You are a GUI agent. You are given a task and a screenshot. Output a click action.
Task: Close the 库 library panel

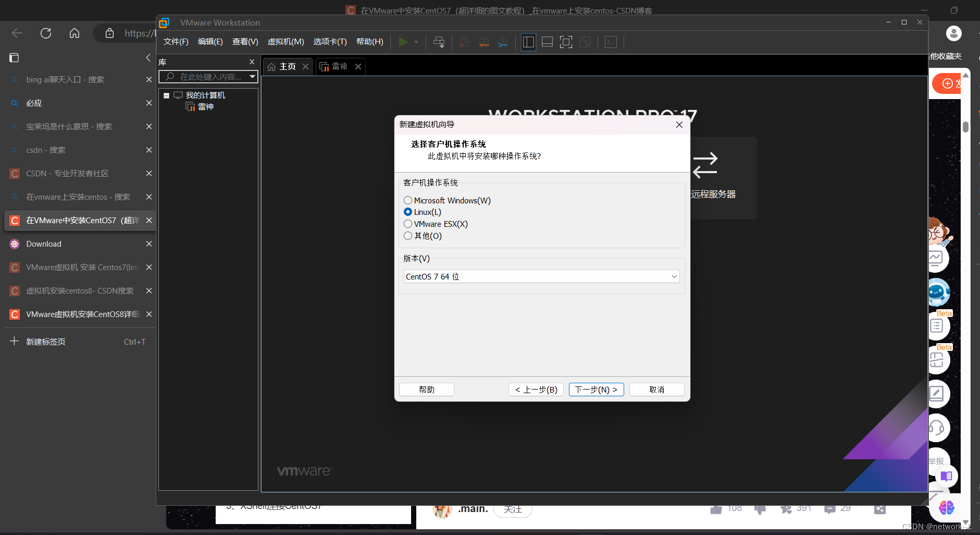pos(252,62)
